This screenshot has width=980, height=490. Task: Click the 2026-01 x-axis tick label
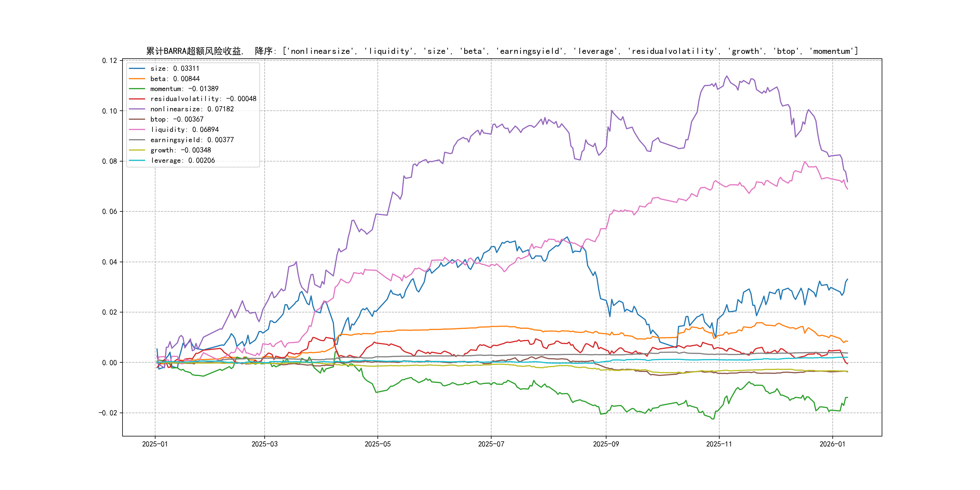tap(832, 444)
